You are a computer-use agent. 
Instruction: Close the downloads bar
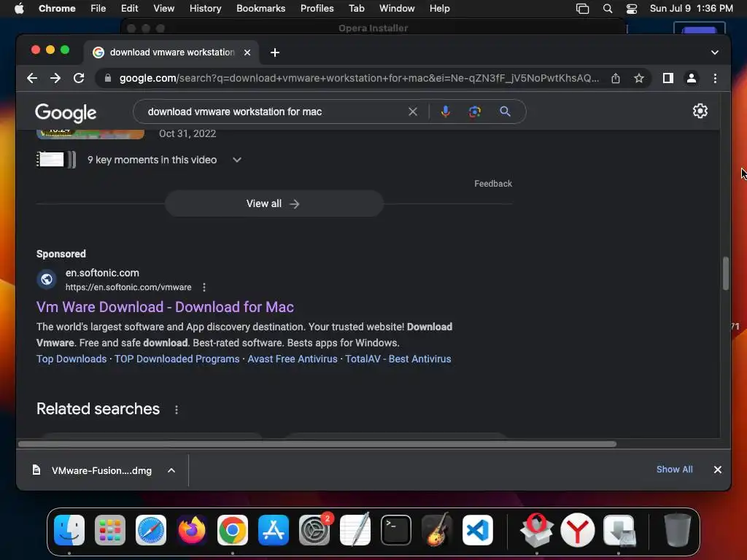(718, 470)
